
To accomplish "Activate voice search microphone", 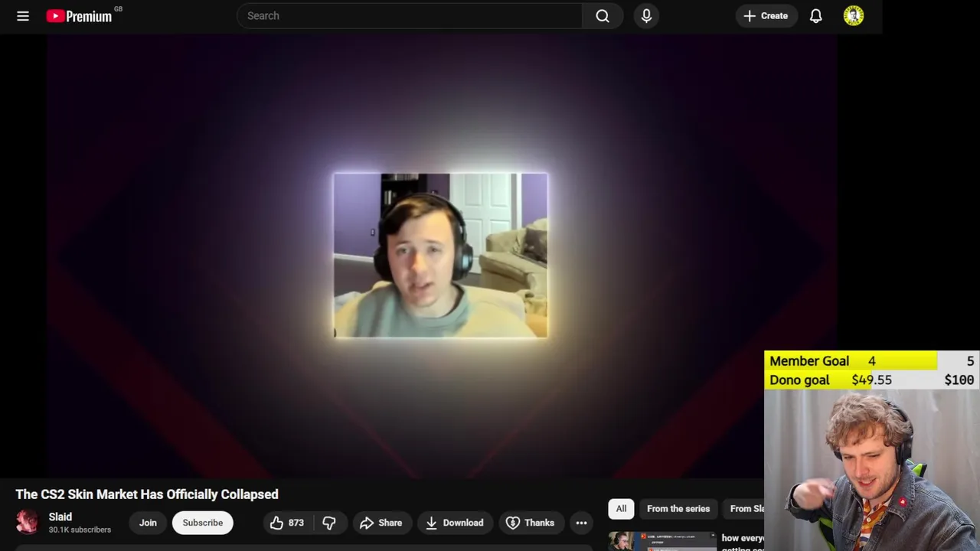I will point(646,16).
